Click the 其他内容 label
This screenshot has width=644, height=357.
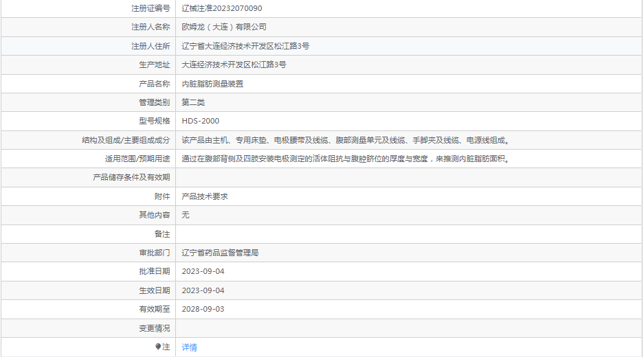(x=155, y=215)
